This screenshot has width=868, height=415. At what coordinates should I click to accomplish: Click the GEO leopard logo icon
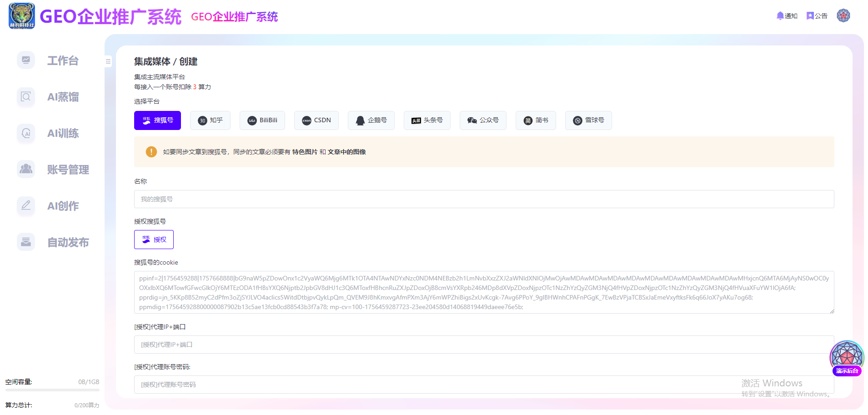tap(21, 16)
